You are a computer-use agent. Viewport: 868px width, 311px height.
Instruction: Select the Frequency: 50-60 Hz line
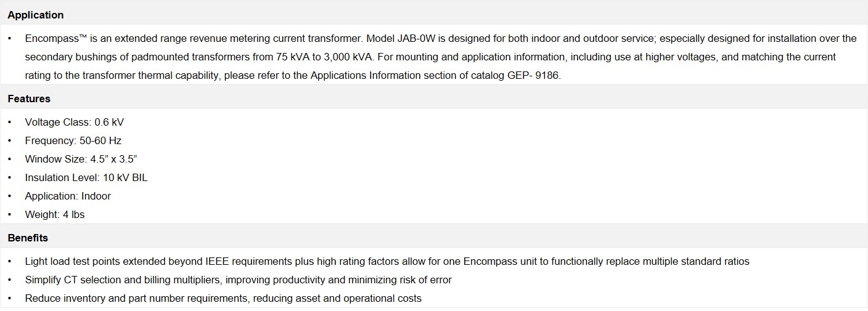[73, 140]
